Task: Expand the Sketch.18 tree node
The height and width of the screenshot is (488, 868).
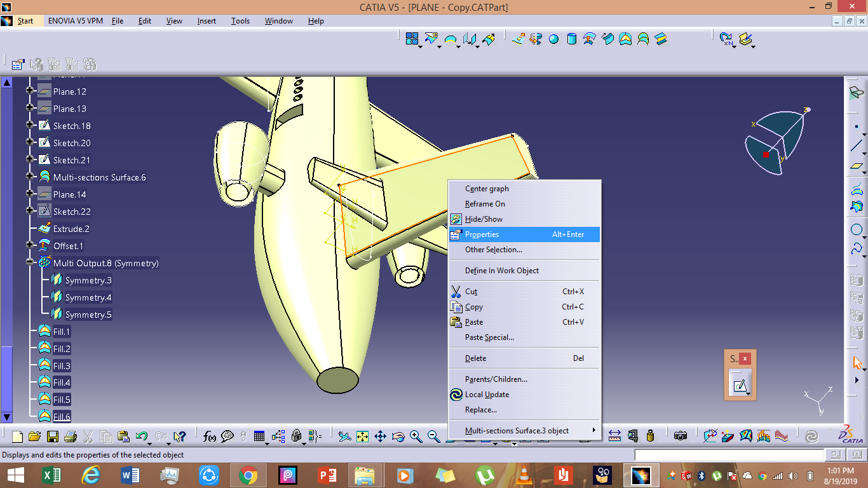Action: tap(30, 126)
